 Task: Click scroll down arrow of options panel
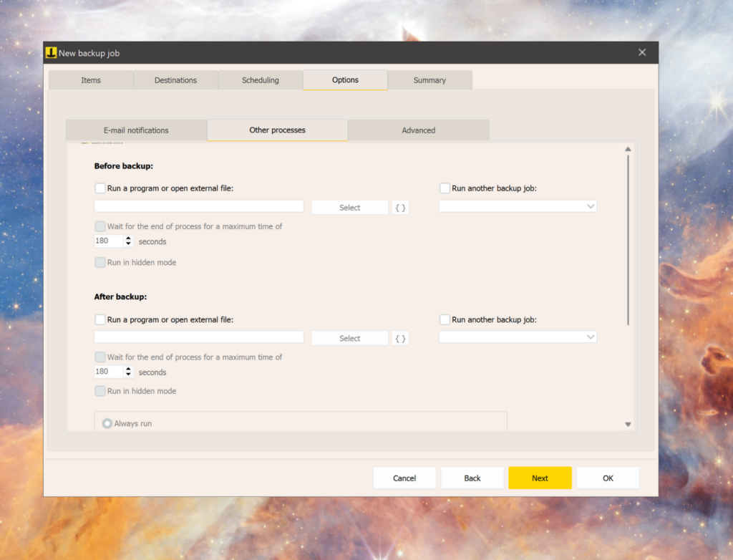click(x=628, y=425)
